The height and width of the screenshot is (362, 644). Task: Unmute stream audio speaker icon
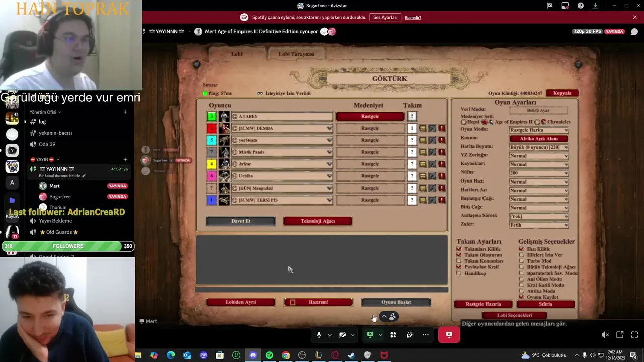(x=605, y=335)
